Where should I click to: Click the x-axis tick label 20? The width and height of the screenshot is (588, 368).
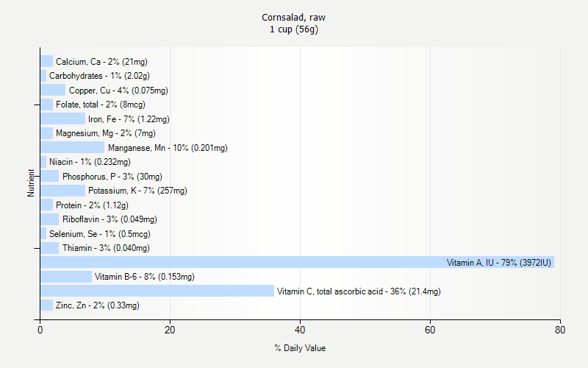click(170, 330)
